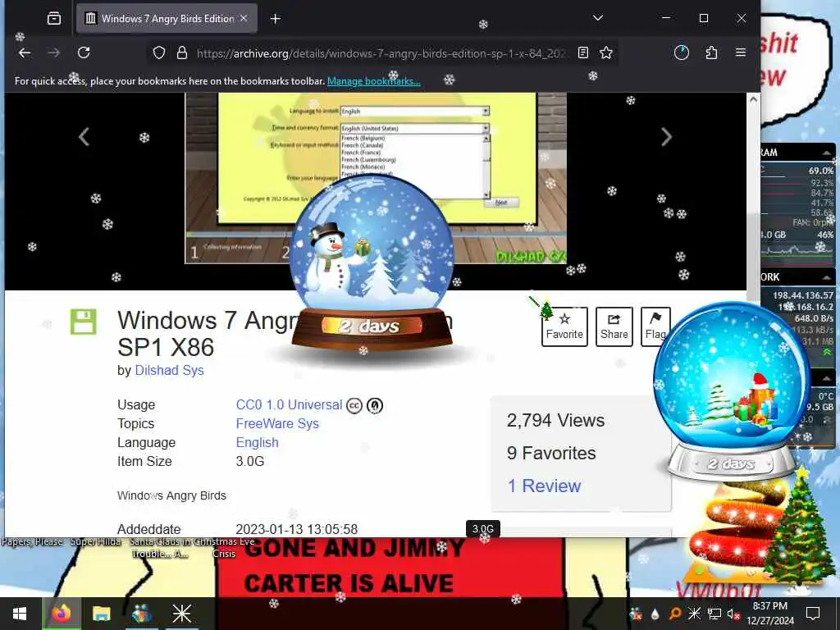Toggle reader view in address bar
This screenshot has width=840, height=630.
[x=583, y=52]
